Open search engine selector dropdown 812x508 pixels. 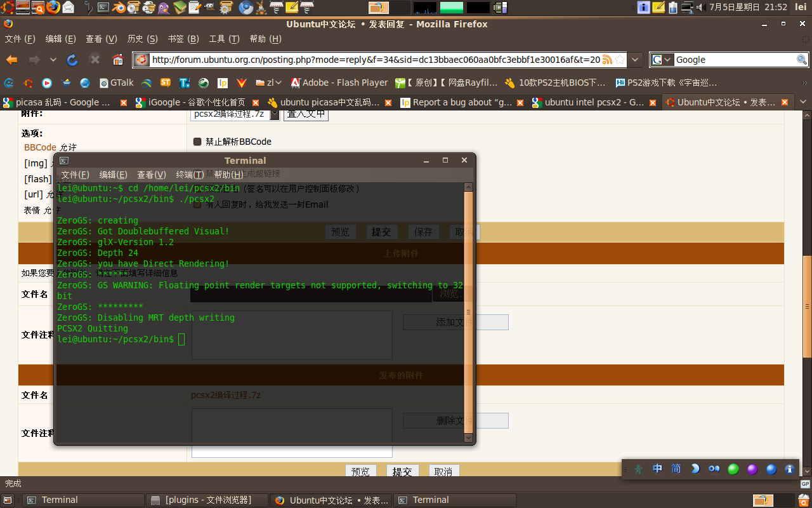(662, 60)
